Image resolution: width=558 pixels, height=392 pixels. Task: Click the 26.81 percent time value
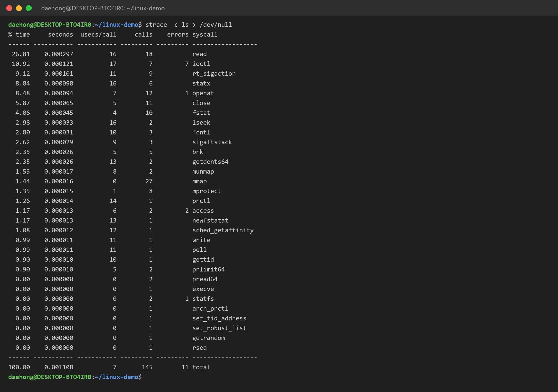pyautogui.click(x=21, y=54)
